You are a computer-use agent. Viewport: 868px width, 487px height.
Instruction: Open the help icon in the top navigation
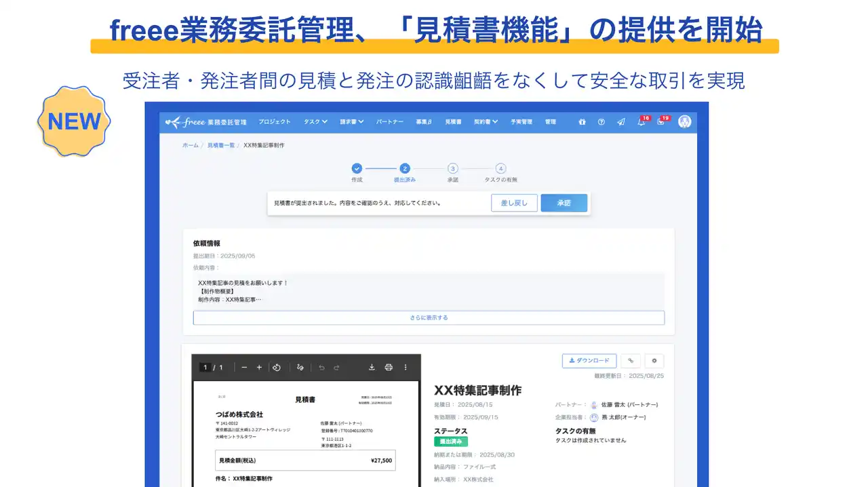[601, 121]
